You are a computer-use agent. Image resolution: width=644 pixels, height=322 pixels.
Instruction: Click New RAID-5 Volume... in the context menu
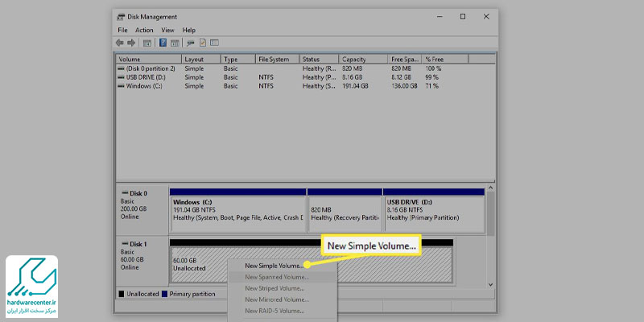coord(283,311)
